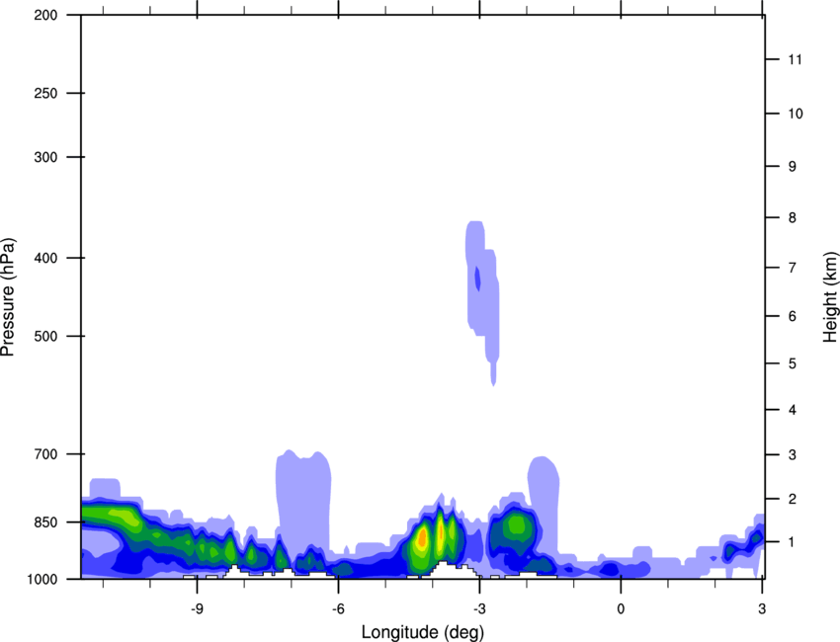Select the 850 pressure tick label
The height and width of the screenshot is (642, 840).
pos(45,522)
